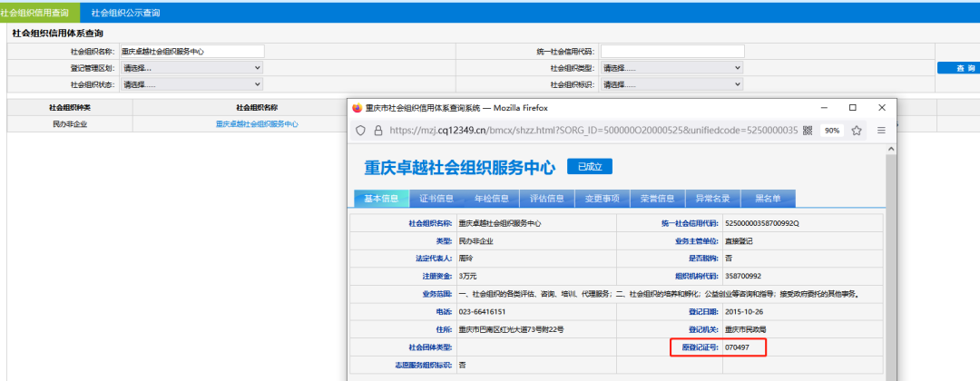Image resolution: width=980 pixels, height=381 pixels.
Task: Open the 荣誉信息 tab
Action: (x=658, y=199)
